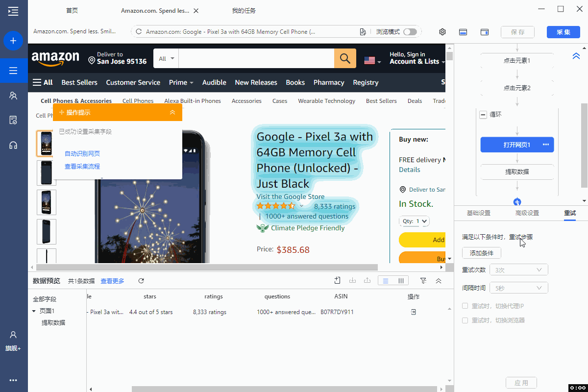Open the 8,333 ratings link
This screenshot has width=588, height=392.
pos(335,206)
